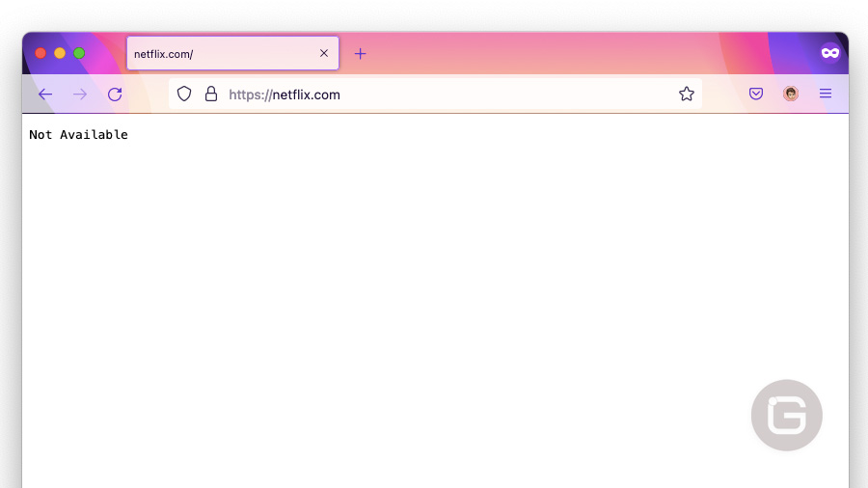Open the Pocket save icon

point(756,94)
